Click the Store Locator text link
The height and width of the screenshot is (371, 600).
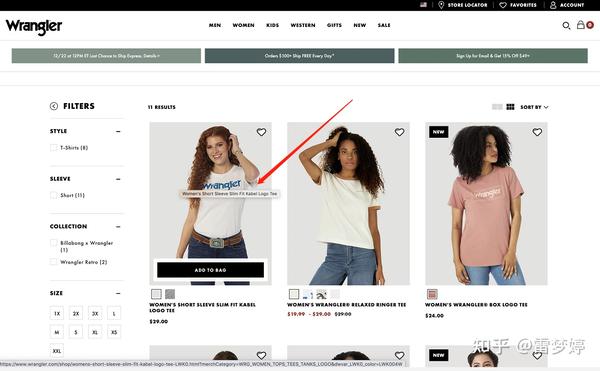point(468,5)
